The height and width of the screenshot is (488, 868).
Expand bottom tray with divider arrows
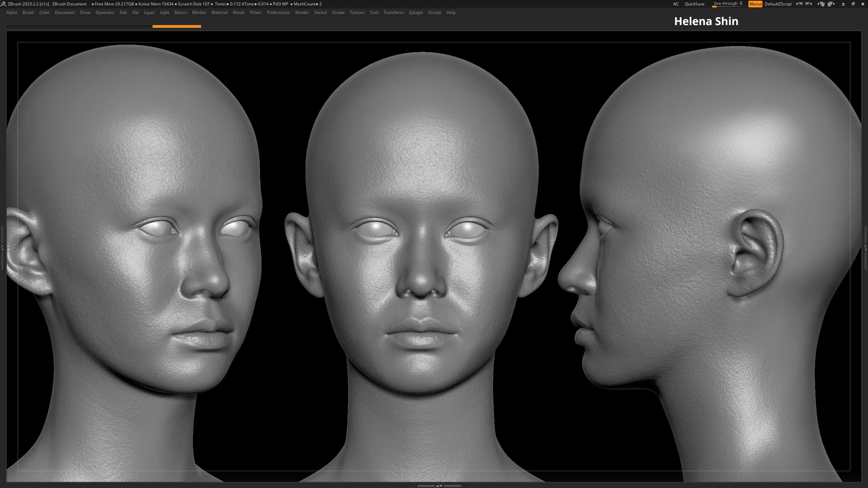(x=439, y=486)
